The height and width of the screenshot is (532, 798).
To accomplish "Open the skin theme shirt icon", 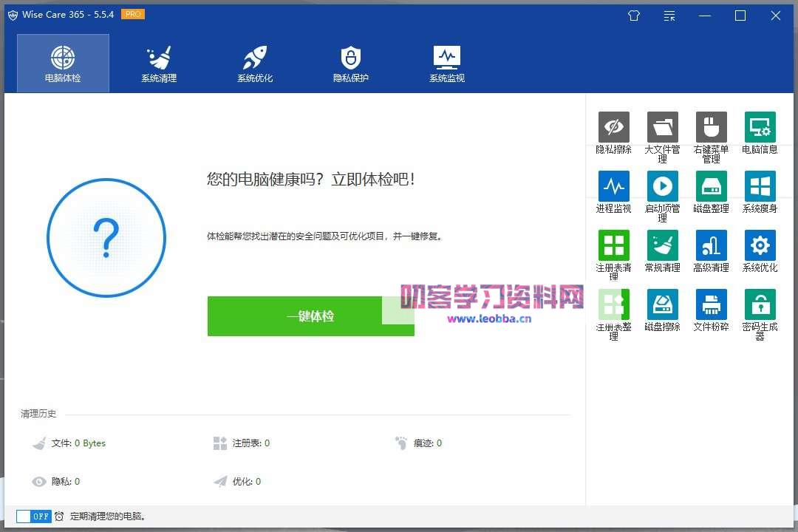I will pos(634,16).
